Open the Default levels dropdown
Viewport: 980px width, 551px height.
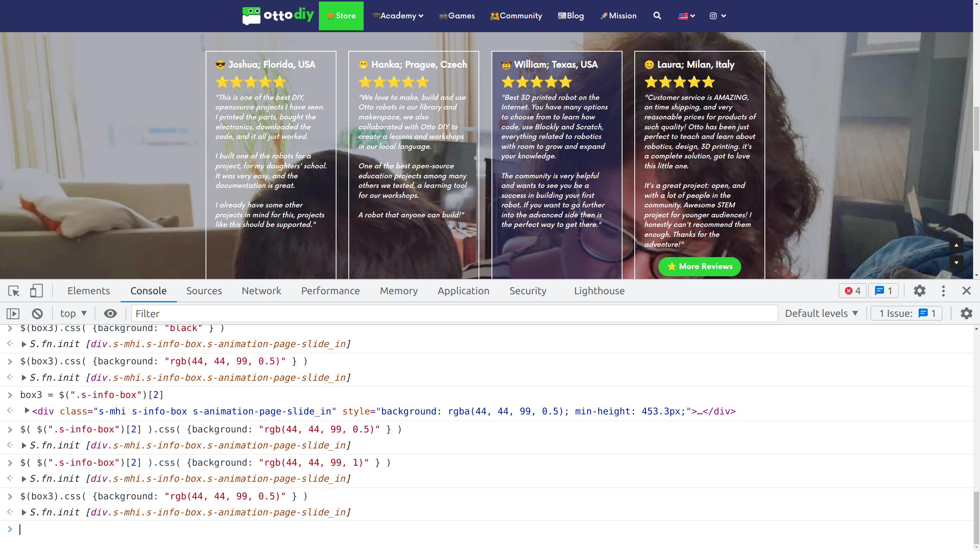click(822, 314)
